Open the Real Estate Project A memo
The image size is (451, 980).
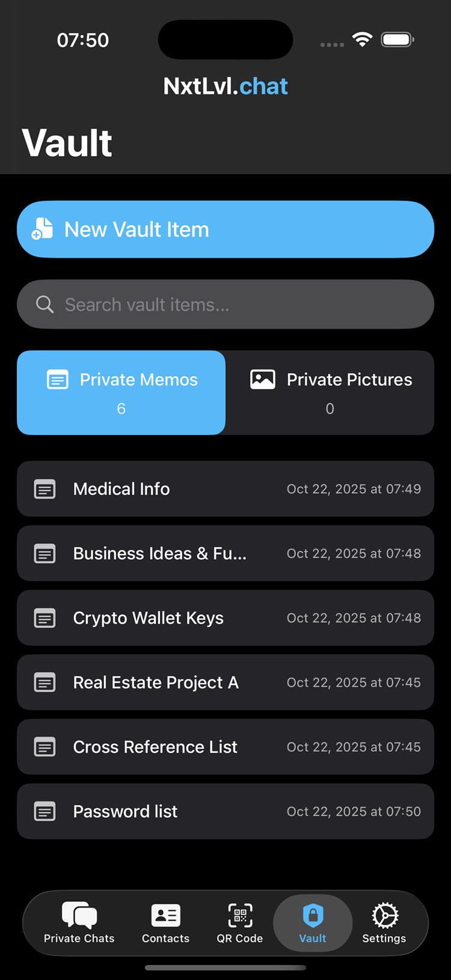coord(226,683)
